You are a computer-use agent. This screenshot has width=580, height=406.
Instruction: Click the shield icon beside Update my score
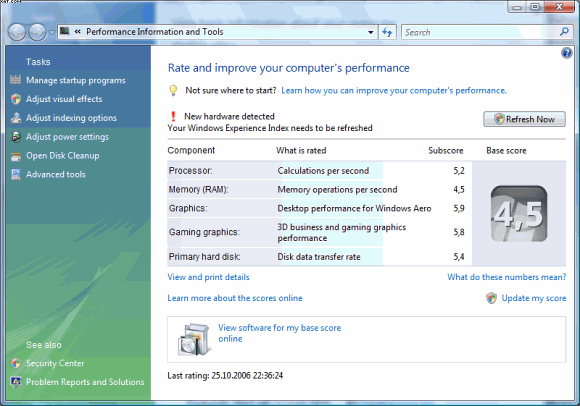491,298
